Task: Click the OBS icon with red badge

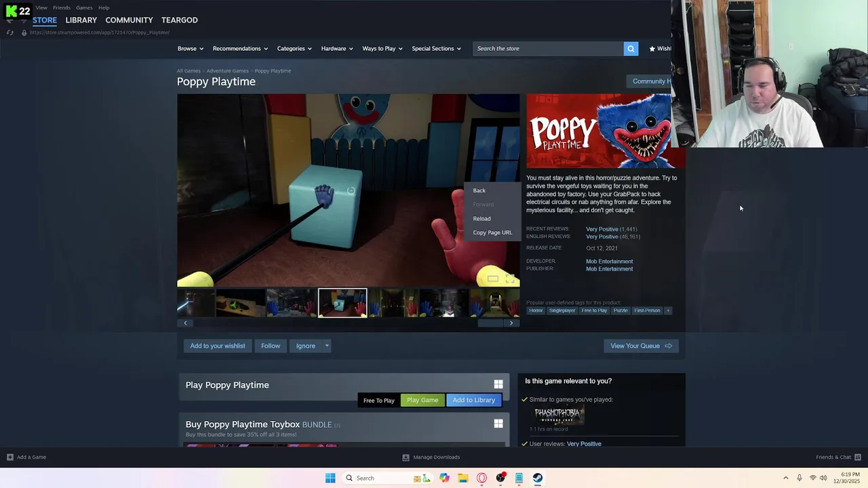Action: click(500, 478)
